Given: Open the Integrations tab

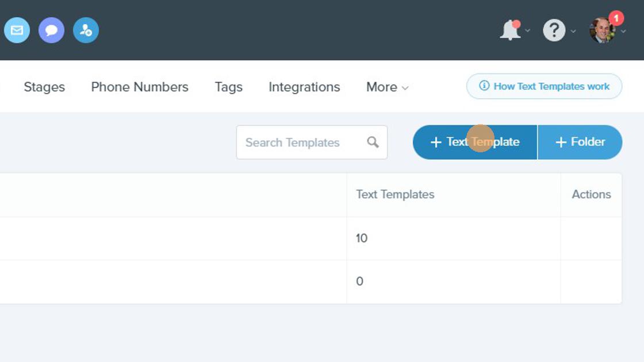Looking at the screenshot, I should (304, 87).
